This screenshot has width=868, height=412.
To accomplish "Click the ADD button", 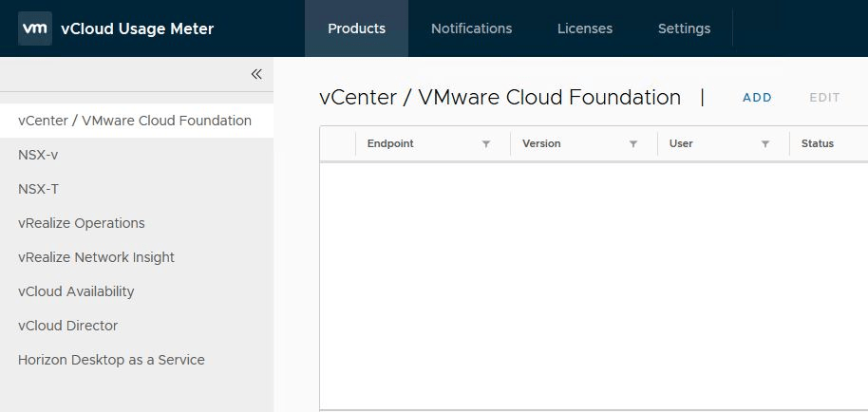I will tap(757, 98).
